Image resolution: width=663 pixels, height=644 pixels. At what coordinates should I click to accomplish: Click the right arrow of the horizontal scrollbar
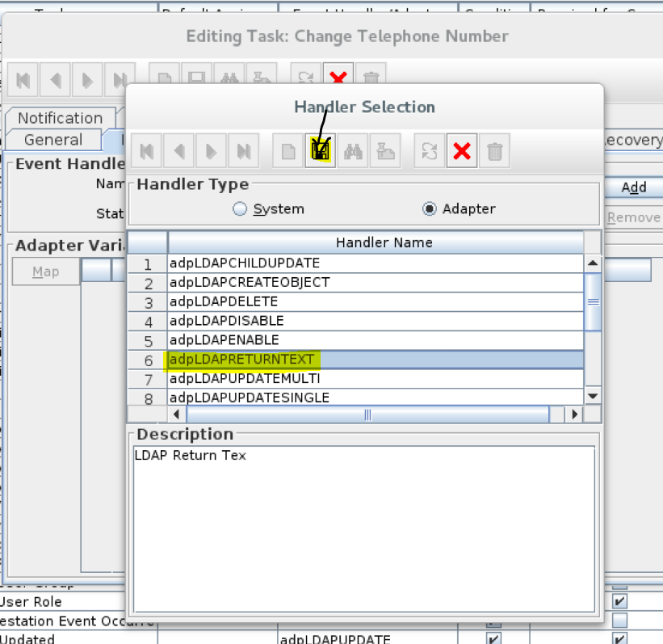[573, 414]
